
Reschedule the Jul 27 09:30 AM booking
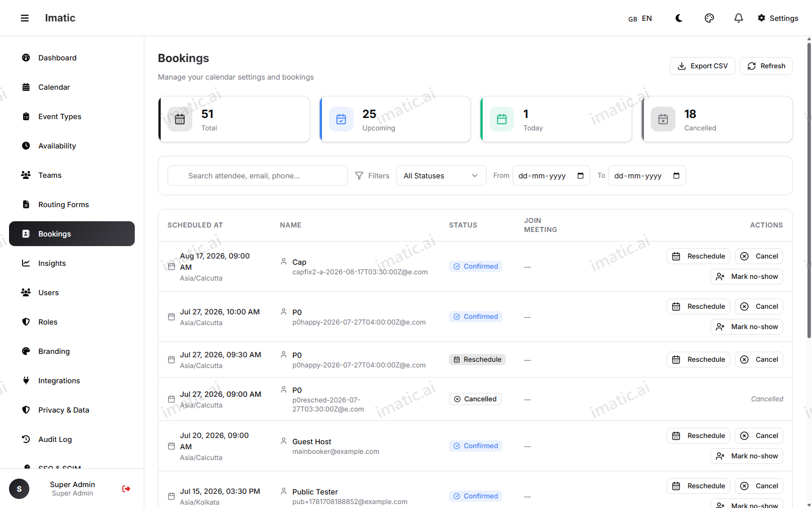(x=699, y=360)
